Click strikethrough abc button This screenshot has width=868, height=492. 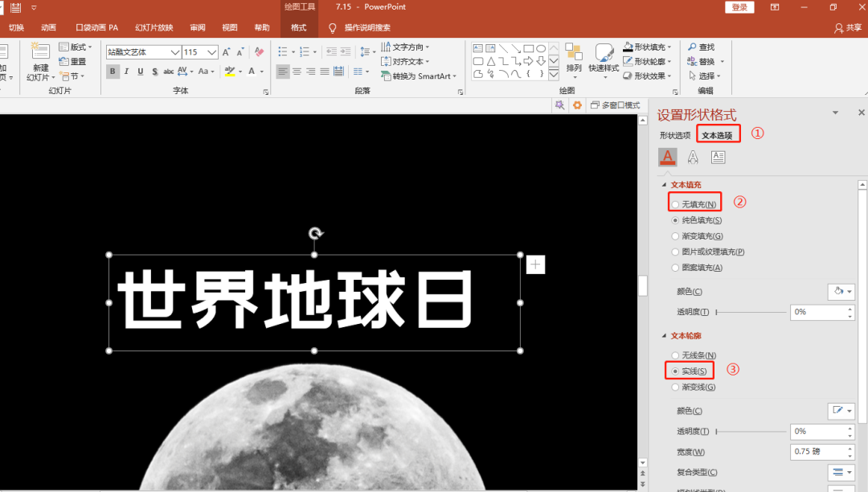[x=168, y=72]
